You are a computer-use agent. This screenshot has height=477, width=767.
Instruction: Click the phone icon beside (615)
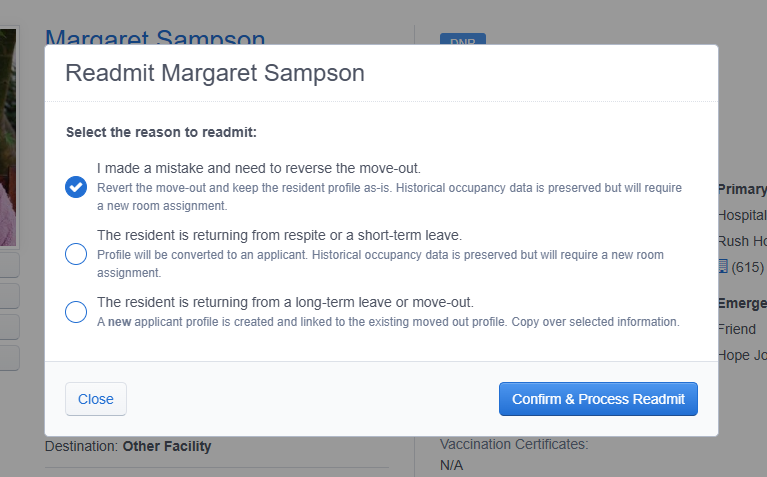click(x=723, y=267)
